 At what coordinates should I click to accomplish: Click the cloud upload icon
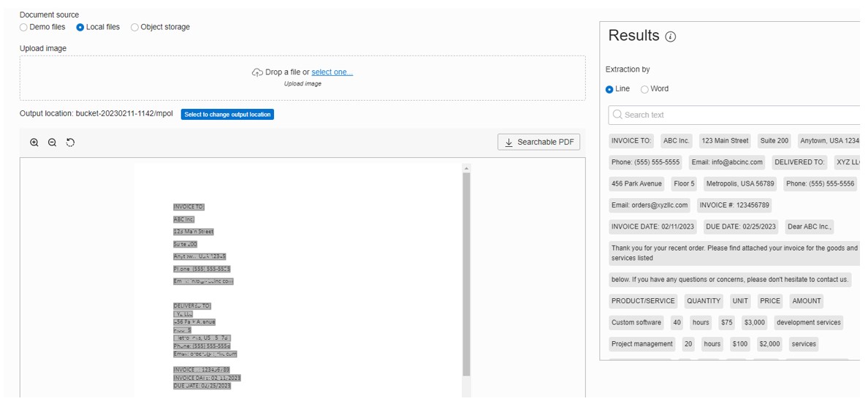pos(257,72)
